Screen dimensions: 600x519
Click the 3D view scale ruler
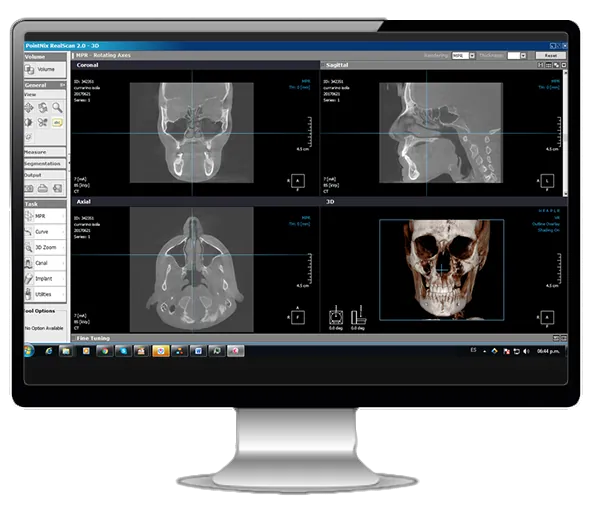click(x=559, y=269)
